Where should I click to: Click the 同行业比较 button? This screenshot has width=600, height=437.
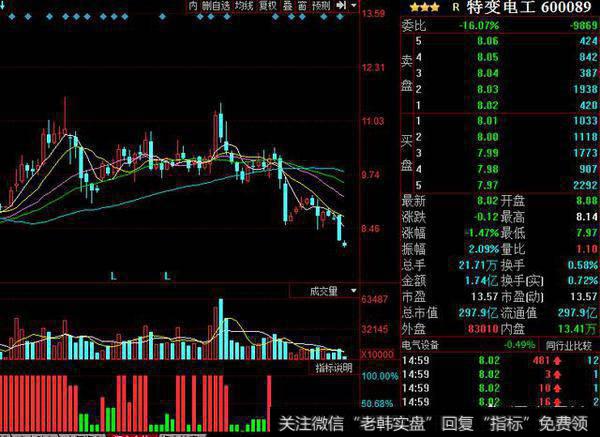pyautogui.click(x=569, y=346)
